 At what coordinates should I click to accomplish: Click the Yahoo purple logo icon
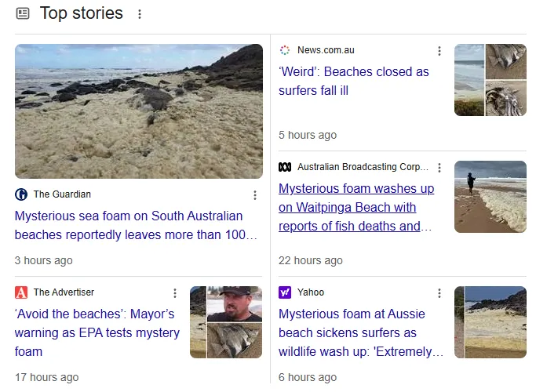click(x=285, y=292)
